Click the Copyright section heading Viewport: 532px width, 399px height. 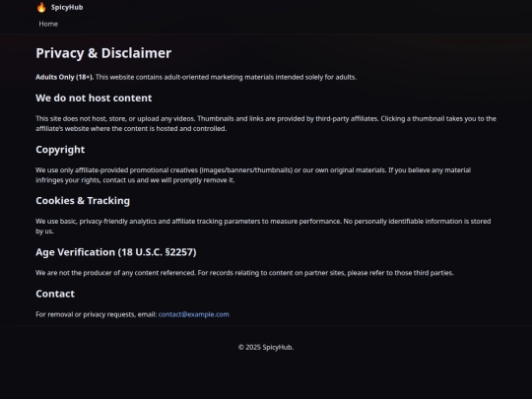[x=60, y=150]
